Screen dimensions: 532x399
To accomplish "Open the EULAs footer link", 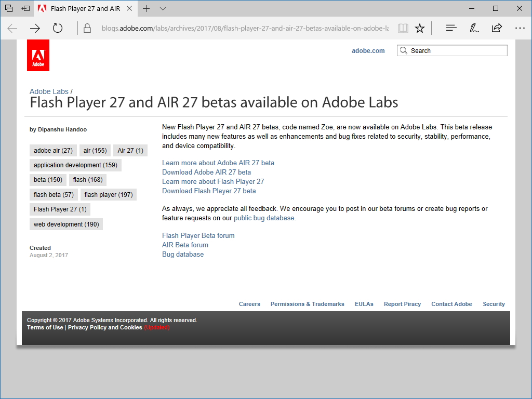I will point(364,304).
